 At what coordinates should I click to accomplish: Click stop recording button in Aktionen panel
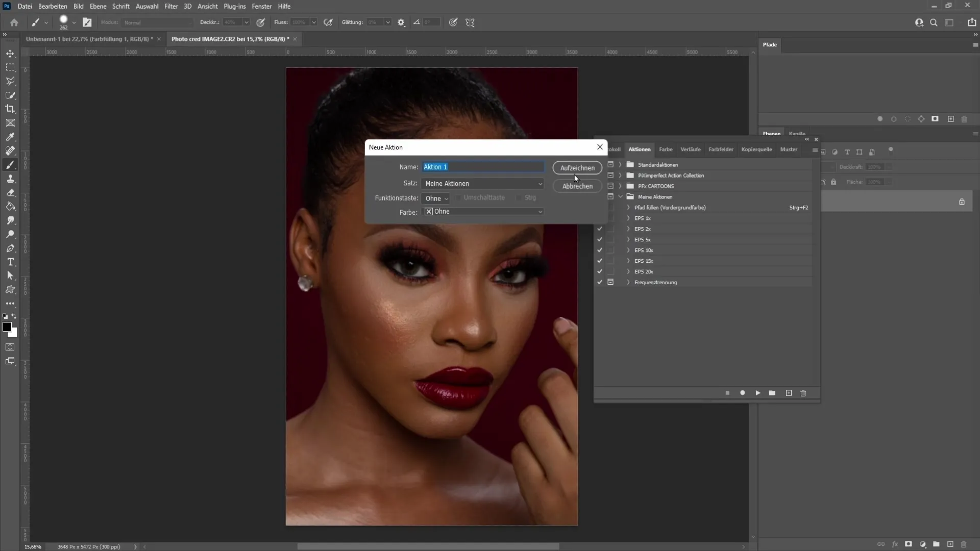click(x=727, y=393)
